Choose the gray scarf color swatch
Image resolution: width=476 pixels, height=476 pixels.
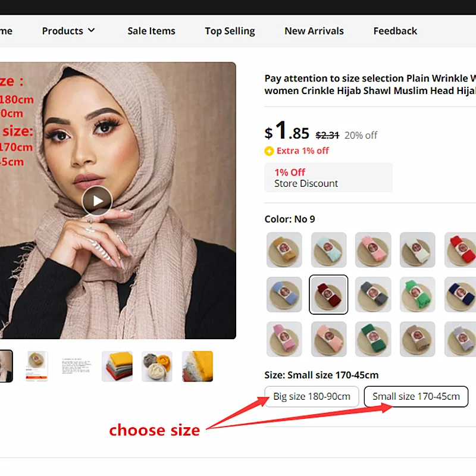373,295
